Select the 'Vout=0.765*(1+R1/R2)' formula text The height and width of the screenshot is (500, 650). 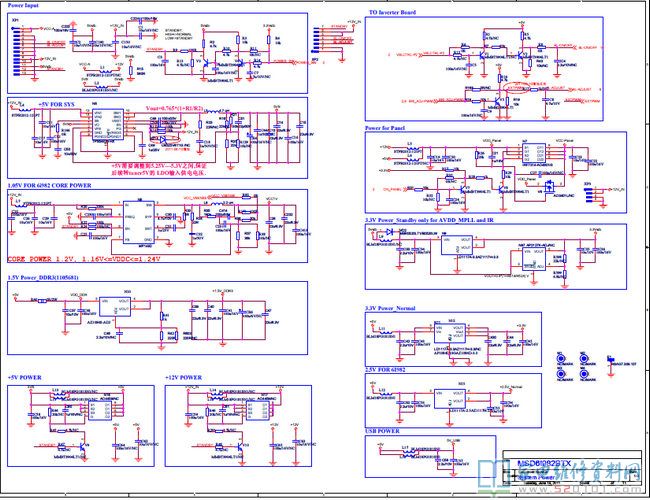coord(175,108)
